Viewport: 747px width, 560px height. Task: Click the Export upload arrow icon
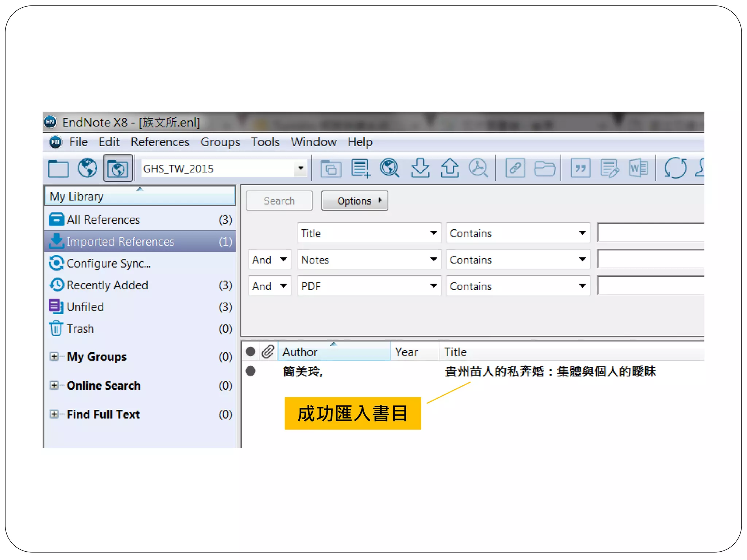pyautogui.click(x=449, y=168)
